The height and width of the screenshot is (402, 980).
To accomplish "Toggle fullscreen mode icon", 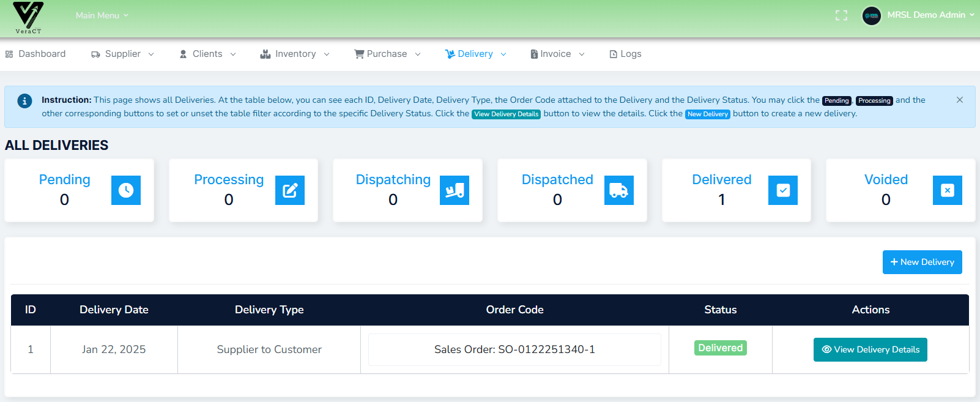I will [x=842, y=15].
